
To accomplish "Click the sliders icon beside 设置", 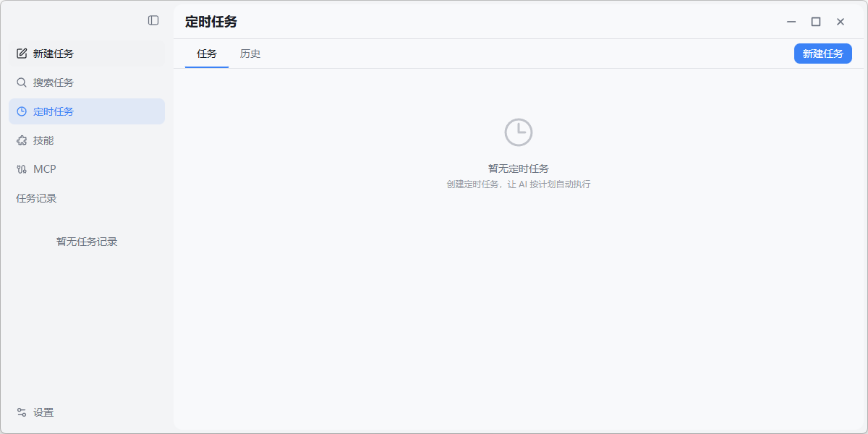I will (x=22, y=412).
